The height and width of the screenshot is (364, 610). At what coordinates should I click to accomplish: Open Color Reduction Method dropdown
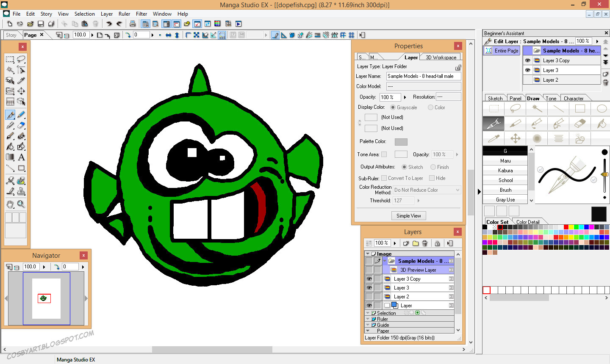[427, 190]
